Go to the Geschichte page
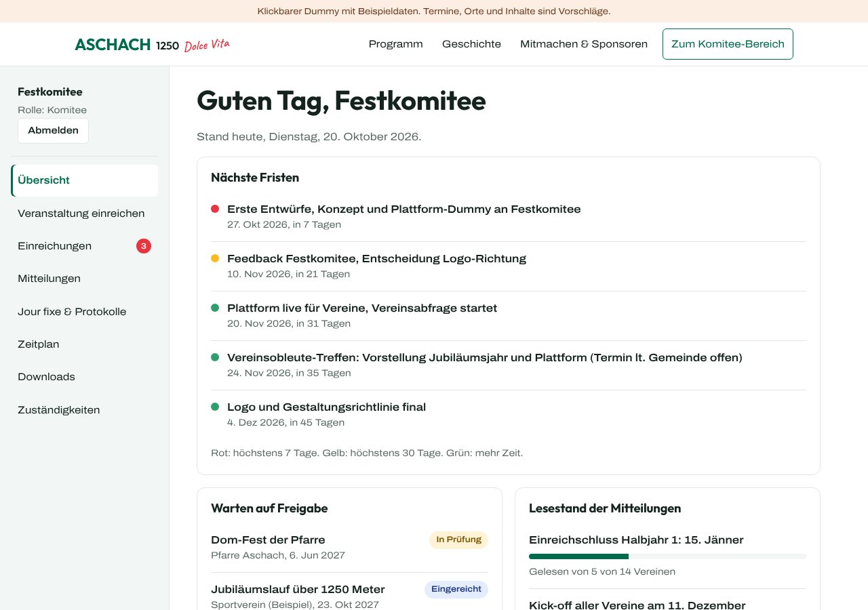The image size is (868, 610). click(471, 44)
